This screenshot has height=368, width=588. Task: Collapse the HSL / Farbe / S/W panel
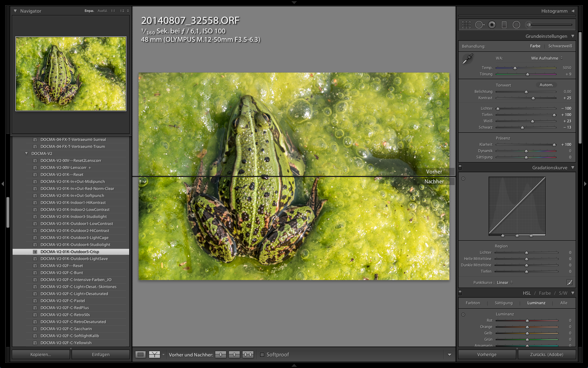point(573,293)
